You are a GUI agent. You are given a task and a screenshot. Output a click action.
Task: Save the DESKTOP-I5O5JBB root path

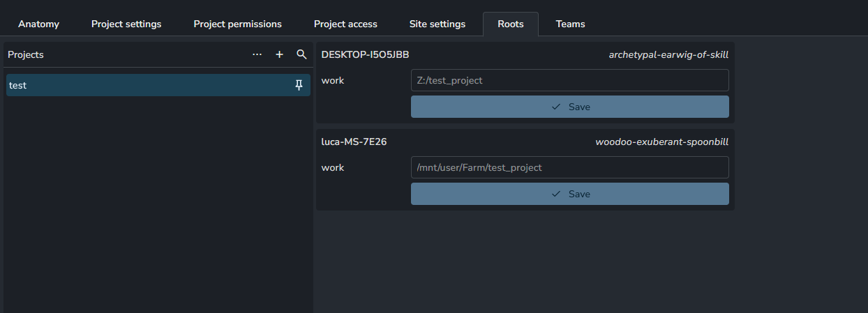[x=569, y=107]
